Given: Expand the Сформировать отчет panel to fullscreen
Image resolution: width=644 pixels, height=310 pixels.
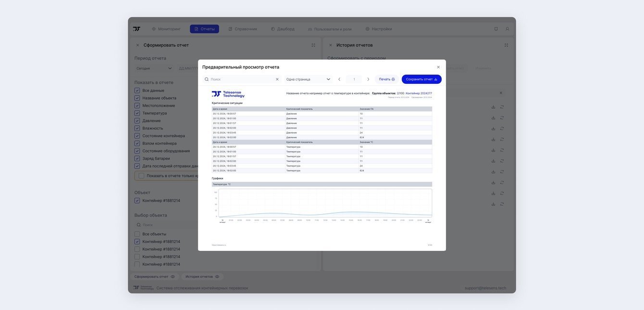Looking at the screenshot, I should click(313, 45).
